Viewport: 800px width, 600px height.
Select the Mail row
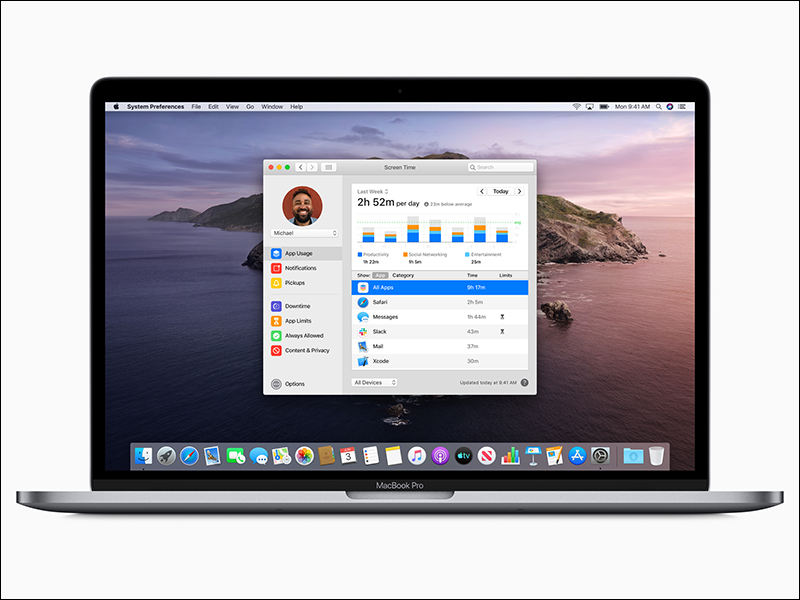pos(440,346)
